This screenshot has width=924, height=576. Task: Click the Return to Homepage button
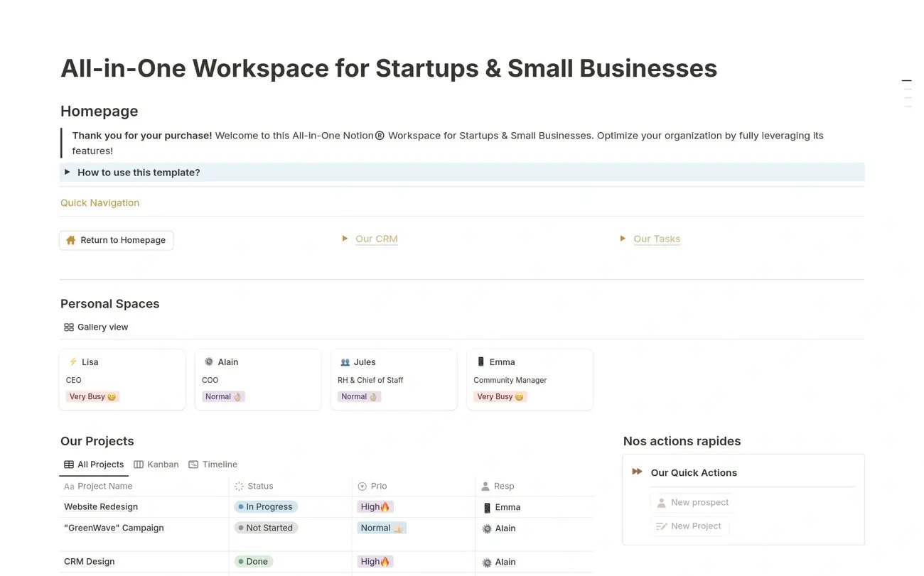[116, 240]
